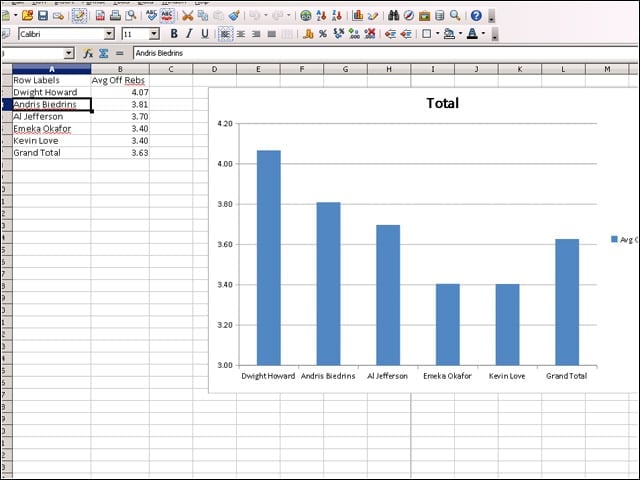Copy the selected cell

pyautogui.click(x=203, y=16)
